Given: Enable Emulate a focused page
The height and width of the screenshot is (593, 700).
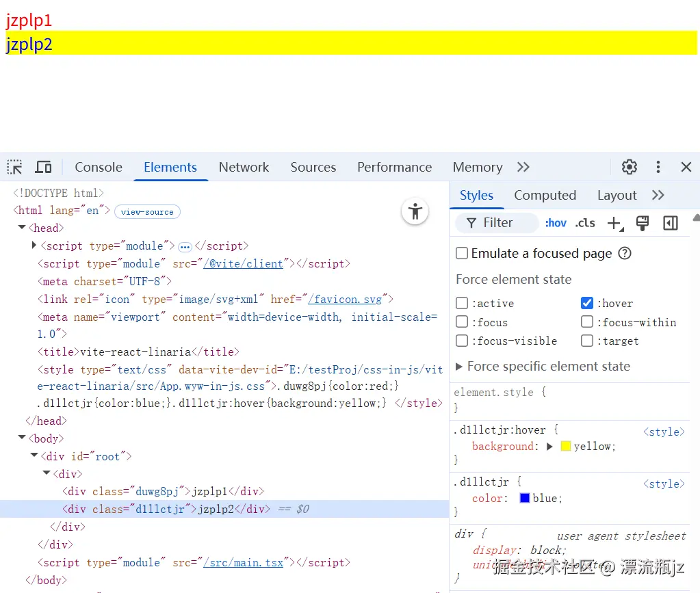Looking at the screenshot, I should pyautogui.click(x=462, y=253).
